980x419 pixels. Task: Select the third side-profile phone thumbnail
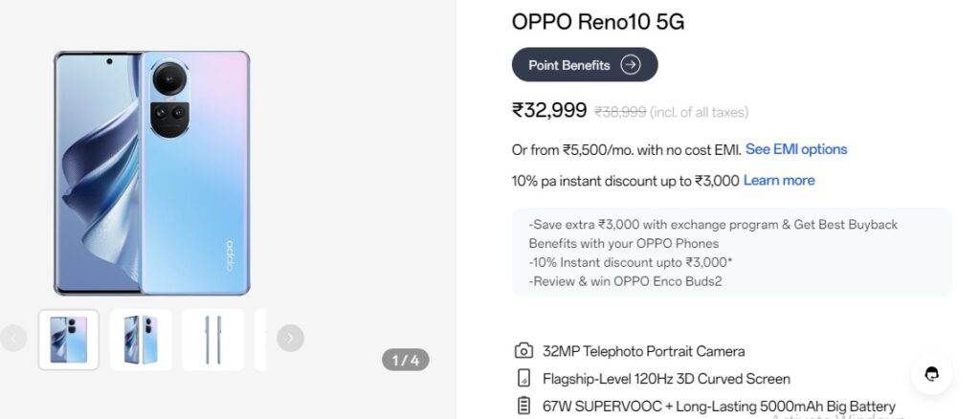213,340
